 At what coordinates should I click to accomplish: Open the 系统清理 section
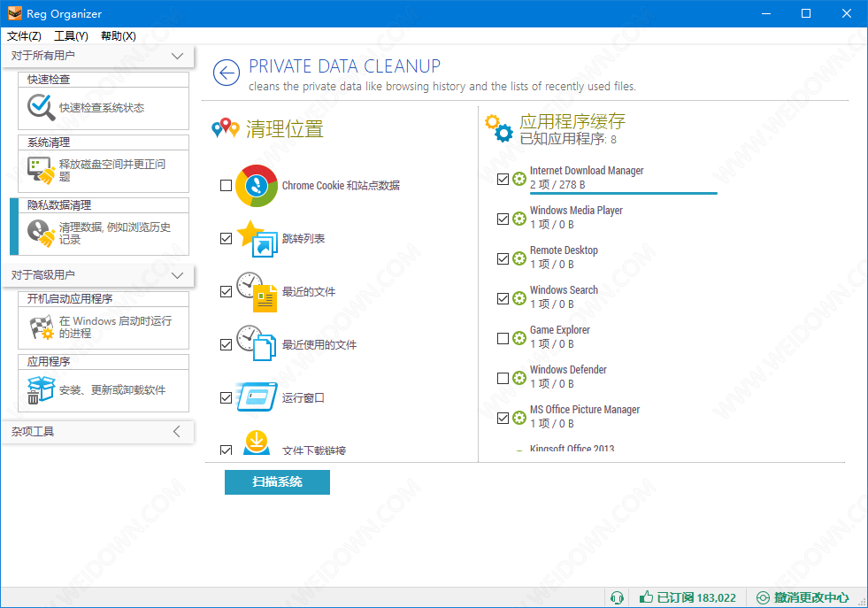104,164
